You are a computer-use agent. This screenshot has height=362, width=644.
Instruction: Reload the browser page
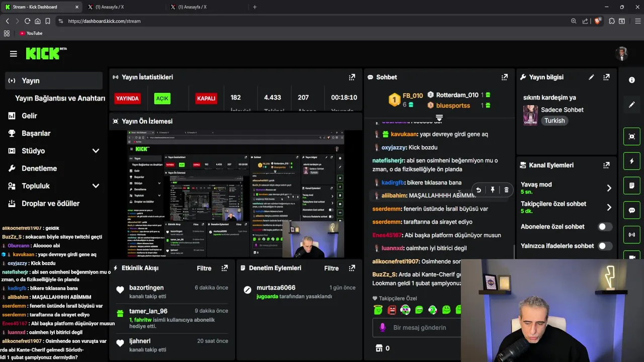point(27,21)
